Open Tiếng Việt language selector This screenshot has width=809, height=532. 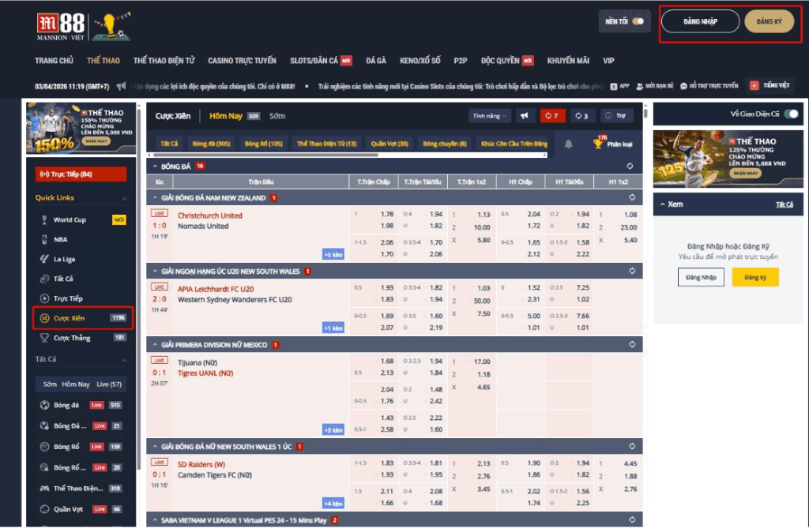point(769,85)
